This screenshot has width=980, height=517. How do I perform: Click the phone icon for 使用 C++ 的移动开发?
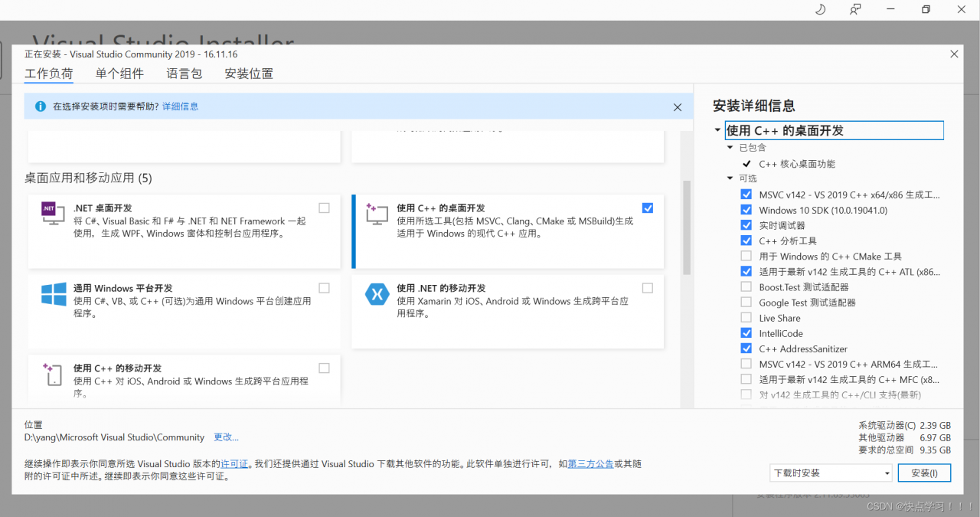click(x=53, y=375)
